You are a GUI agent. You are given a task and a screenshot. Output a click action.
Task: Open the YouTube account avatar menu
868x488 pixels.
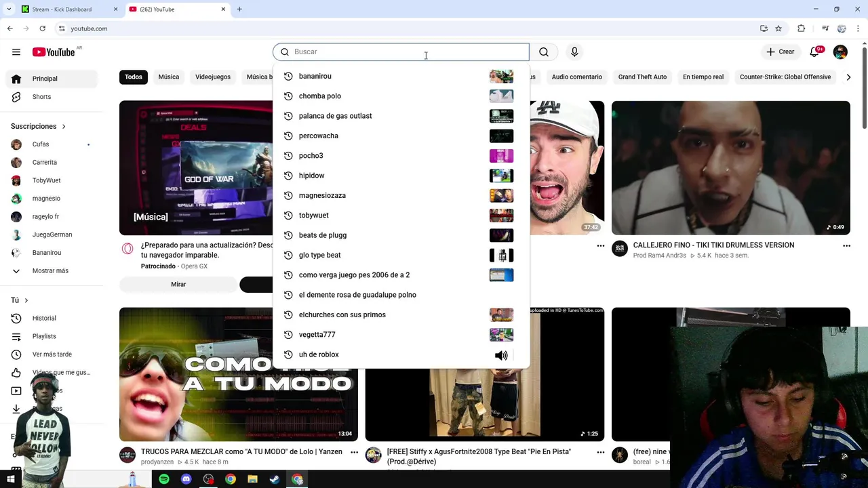coord(840,52)
